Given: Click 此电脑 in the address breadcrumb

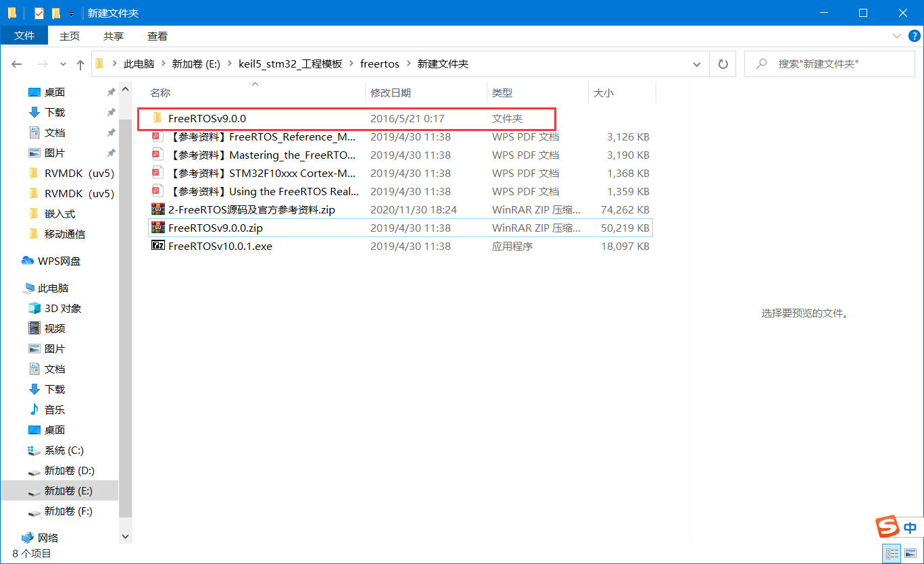Looking at the screenshot, I should [139, 64].
